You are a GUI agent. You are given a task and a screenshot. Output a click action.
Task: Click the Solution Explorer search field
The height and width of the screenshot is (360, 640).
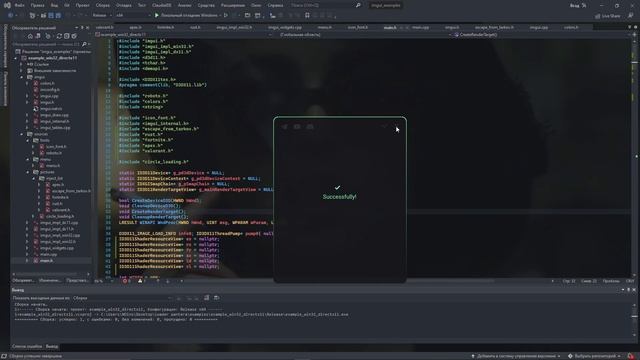[47, 44]
